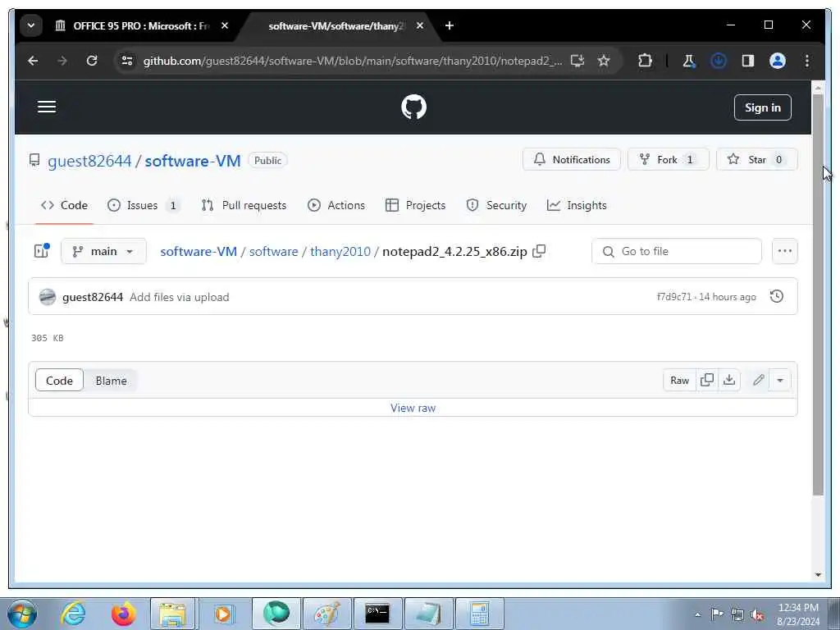
Task: Open the Command Prompt taskbar icon
Action: point(377,614)
